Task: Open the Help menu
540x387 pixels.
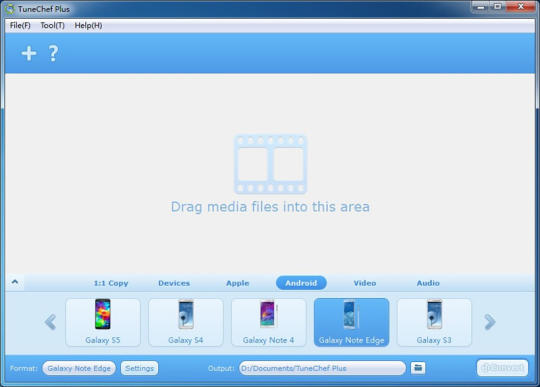Action: 88,25
